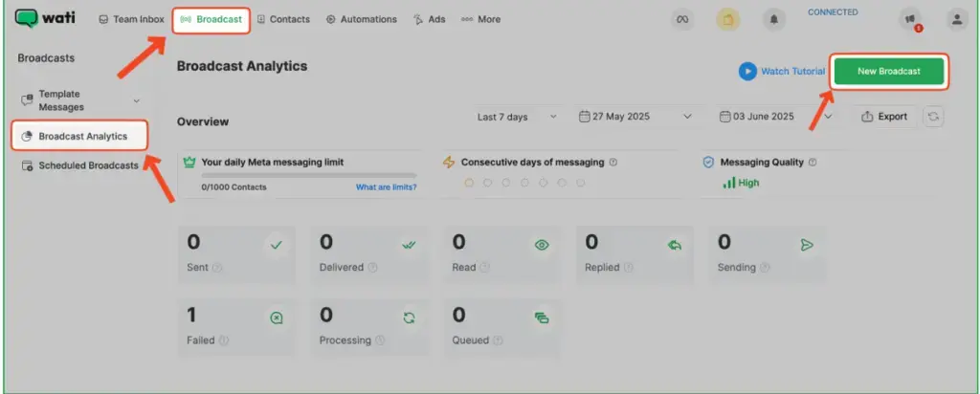Open the Replied info tooltip icon
The height and width of the screenshot is (394, 980).
(x=628, y=267)
